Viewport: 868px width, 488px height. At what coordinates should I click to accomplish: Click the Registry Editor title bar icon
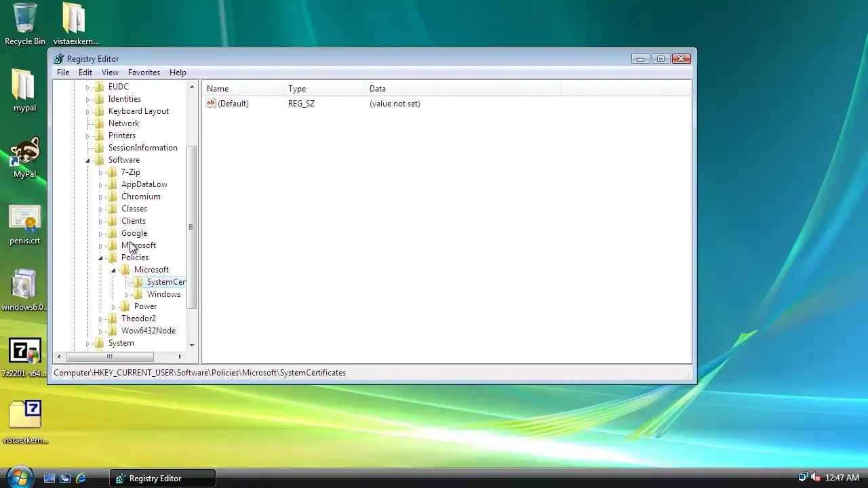point(59,59)
